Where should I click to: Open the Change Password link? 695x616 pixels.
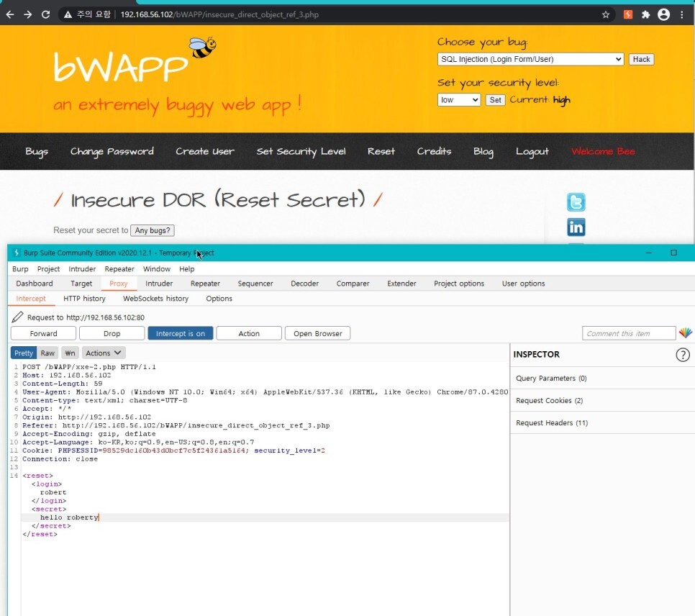(112, 152)
